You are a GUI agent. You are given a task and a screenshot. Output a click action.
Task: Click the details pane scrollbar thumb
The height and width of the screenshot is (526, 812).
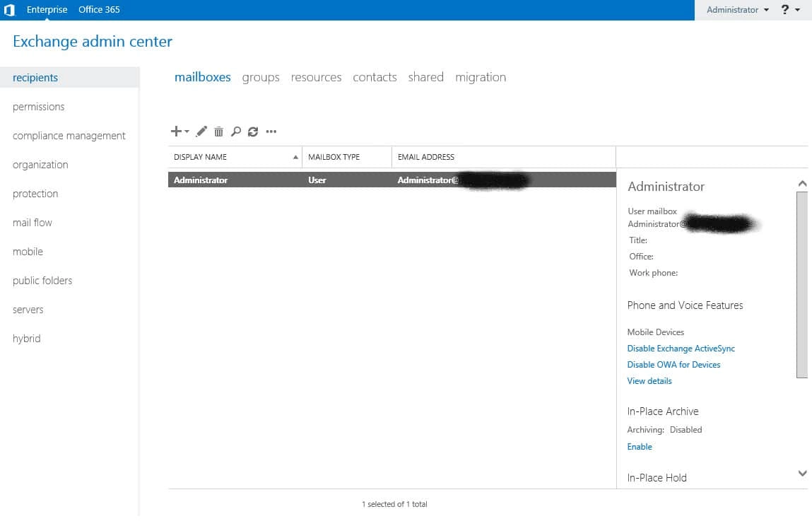[802, 285]
